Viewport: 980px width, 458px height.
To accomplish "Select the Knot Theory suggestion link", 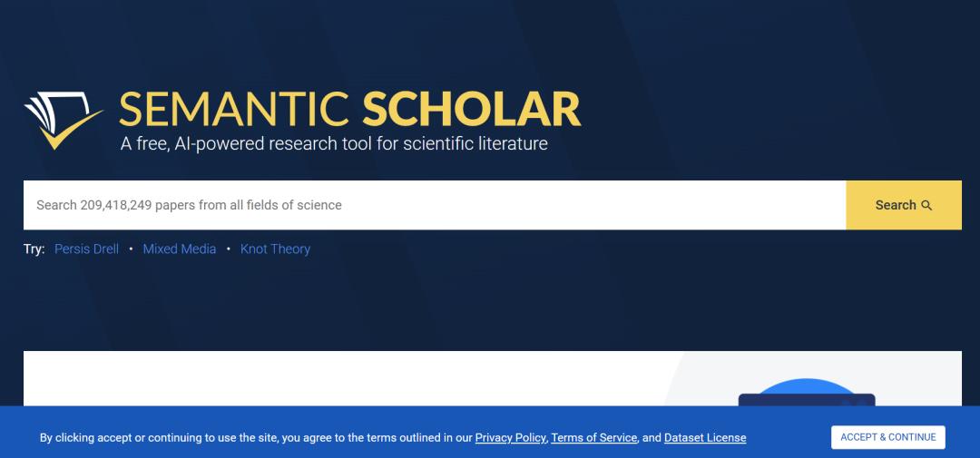I will click(275, 248).
